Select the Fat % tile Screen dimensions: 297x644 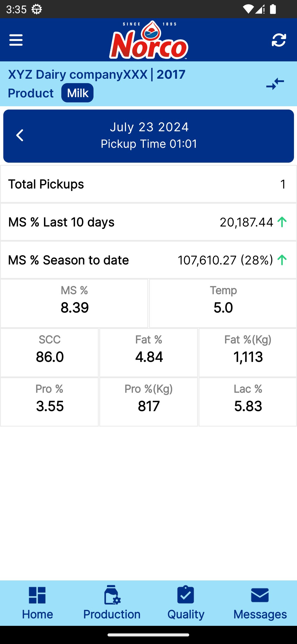(x=149, y=353)
